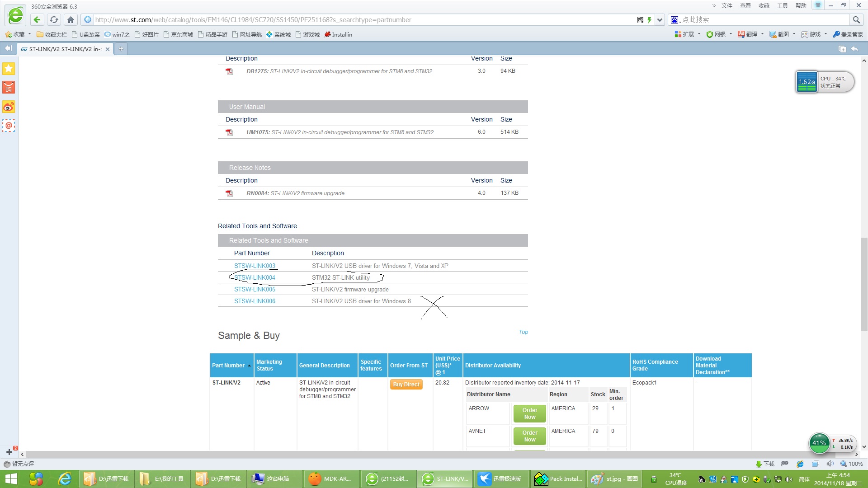This screenshot has height=488, width=868.
Task: Open the browser home page icon
Action: tap(71, 19)
